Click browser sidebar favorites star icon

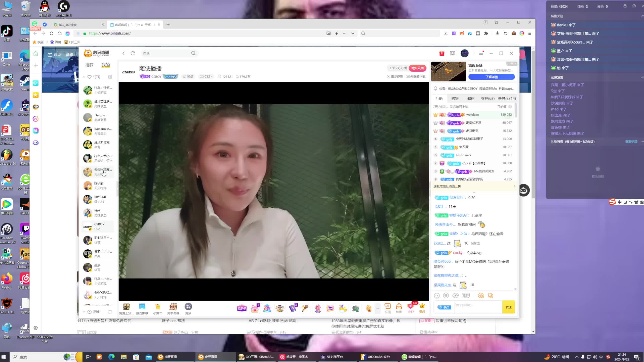click(36, 95)
